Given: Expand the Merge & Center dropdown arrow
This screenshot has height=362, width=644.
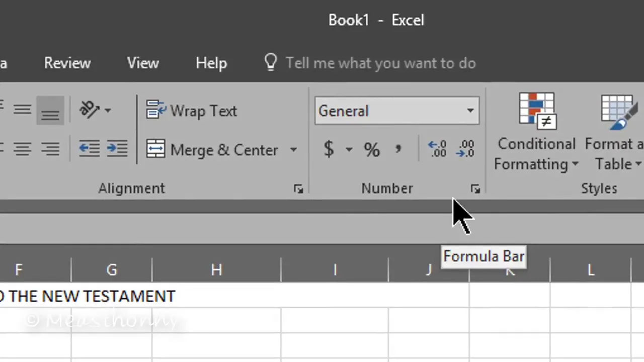Looking at the screenshot, I should click(x=293, y=150).
